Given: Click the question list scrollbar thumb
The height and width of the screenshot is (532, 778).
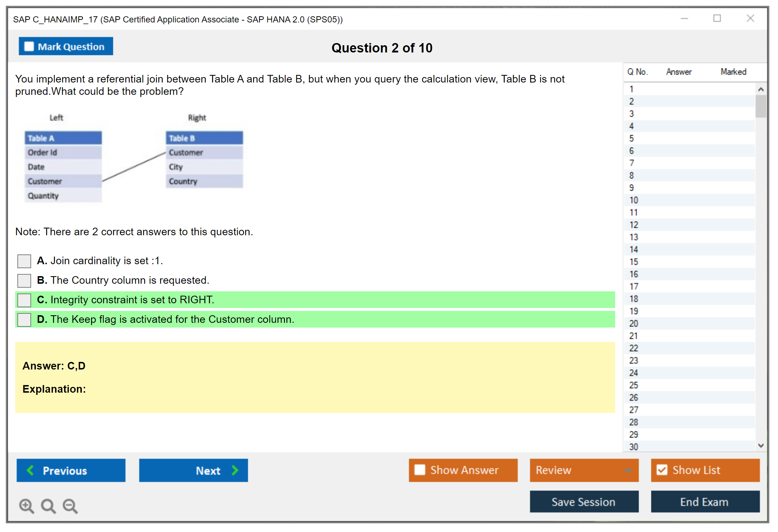Looking at the screenshot, I should coord(761,106).
